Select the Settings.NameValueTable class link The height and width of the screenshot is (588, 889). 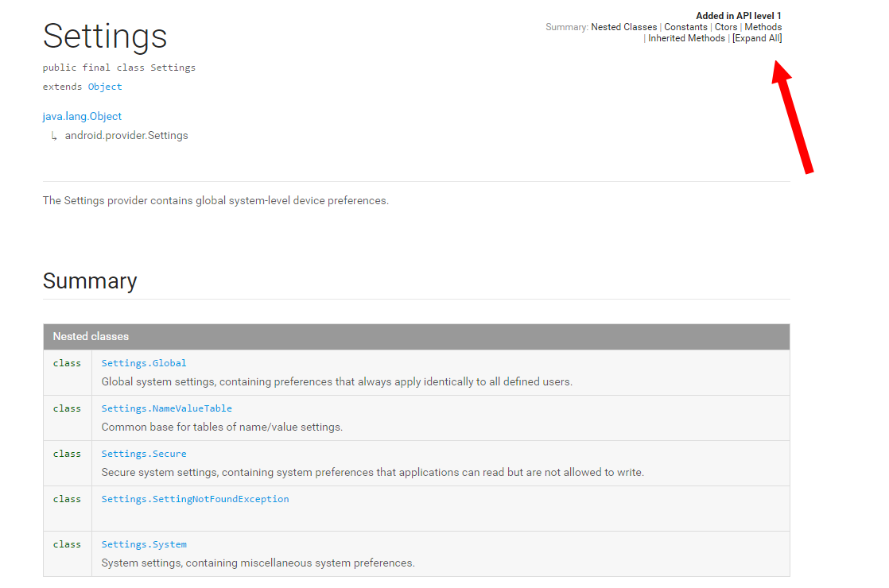166,408
